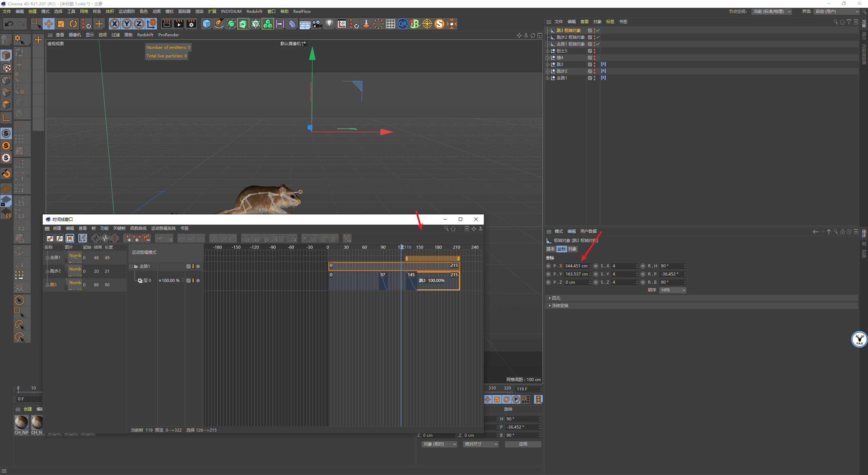The height and width of the screenshot is (475, 868).
Task: Add a Cube primitive object
Action: (x=206, y=24)
